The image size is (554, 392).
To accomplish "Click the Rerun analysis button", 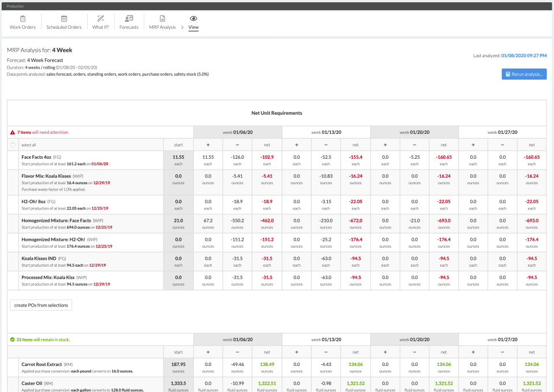I will coord(524,74).
